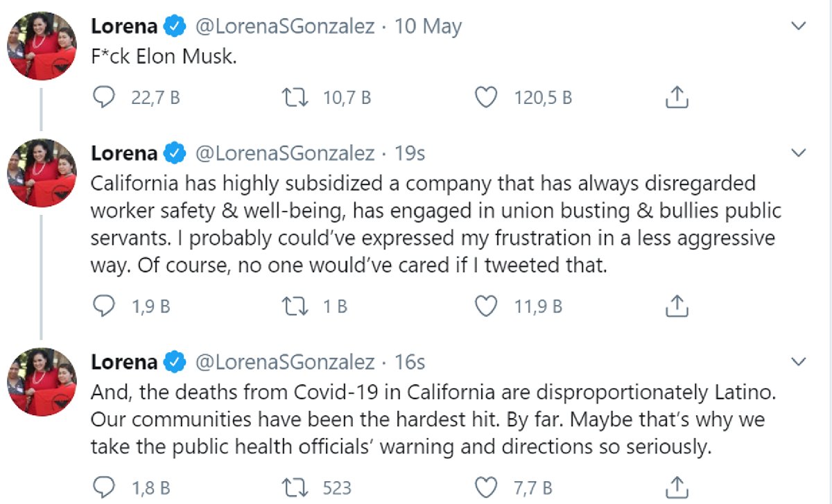Open more options for 10 May tweet
Image resolution: width=832 pixels, height=504 pixels.
point(799,26)
